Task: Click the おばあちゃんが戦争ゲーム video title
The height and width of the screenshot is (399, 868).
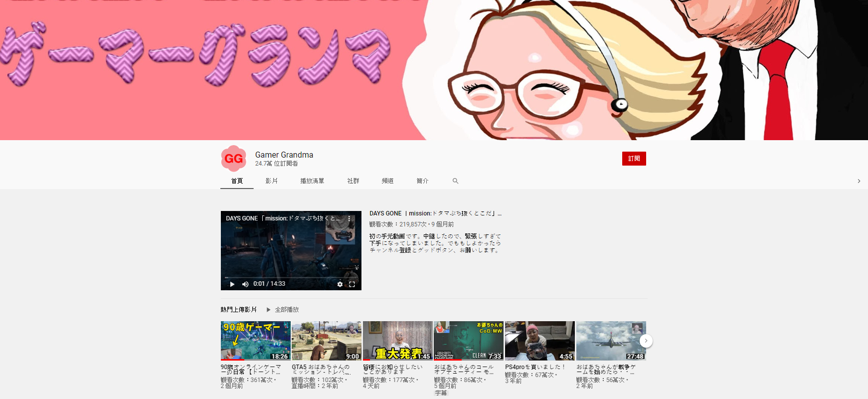Action: click(x=606, y=370)
